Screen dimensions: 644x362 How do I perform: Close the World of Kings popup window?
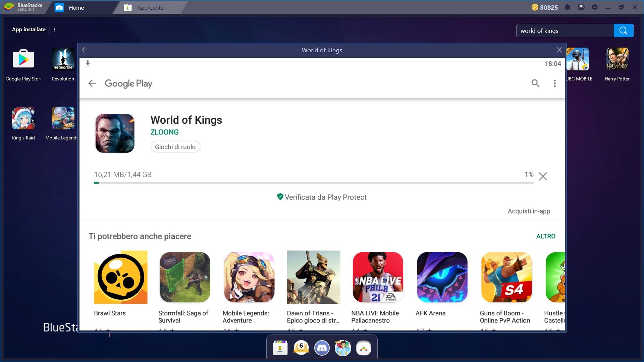pyautogui.click(x=559, y=50)
